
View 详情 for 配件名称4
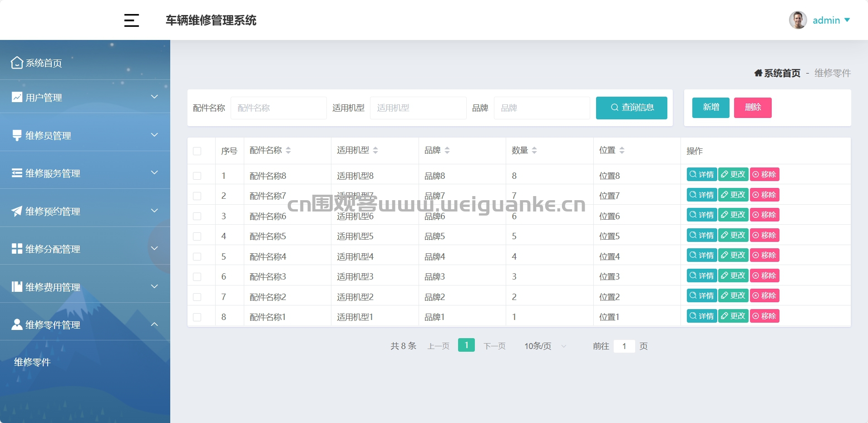point(702,255)
